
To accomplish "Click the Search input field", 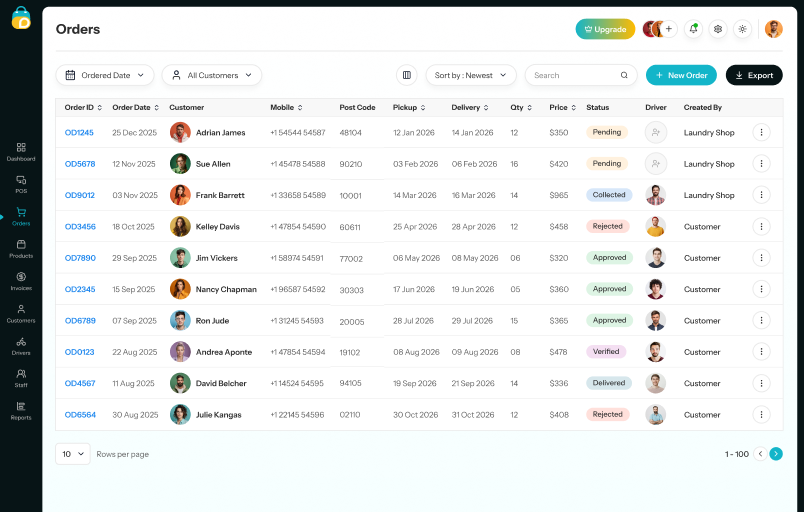I will coord(581,75).
